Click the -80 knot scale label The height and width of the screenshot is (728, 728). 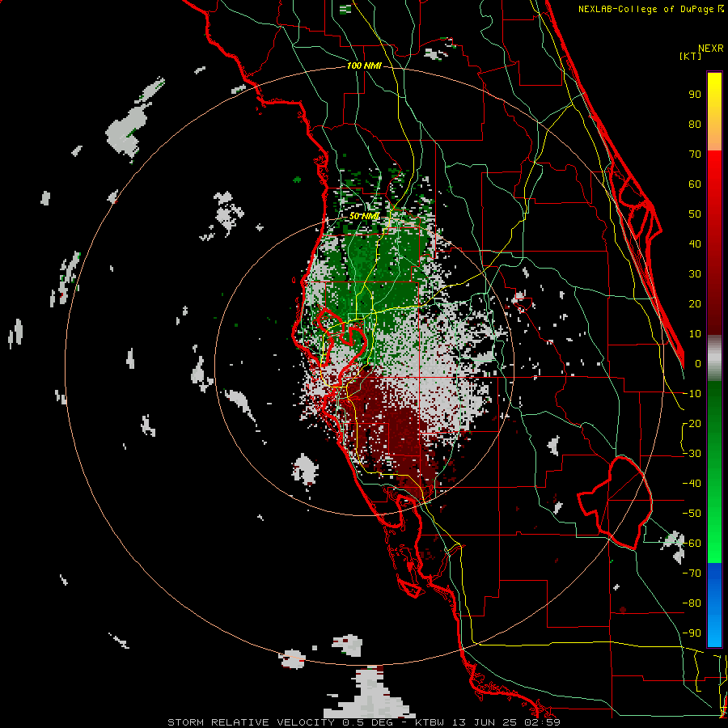coord(692,603)
